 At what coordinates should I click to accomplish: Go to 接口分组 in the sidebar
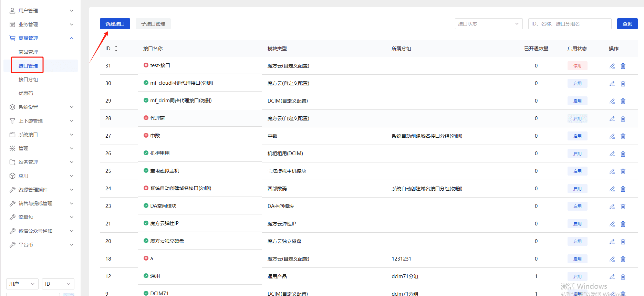[28, 80]
